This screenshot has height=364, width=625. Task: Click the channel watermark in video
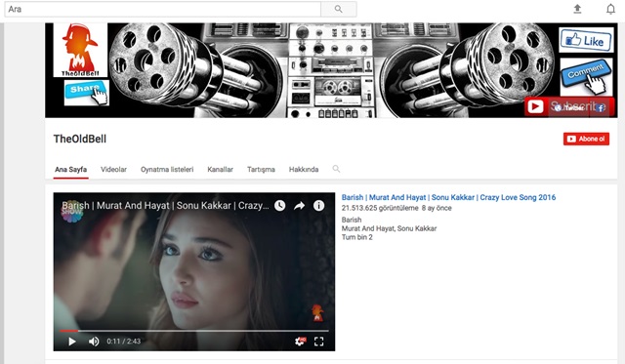click(317, 312)
